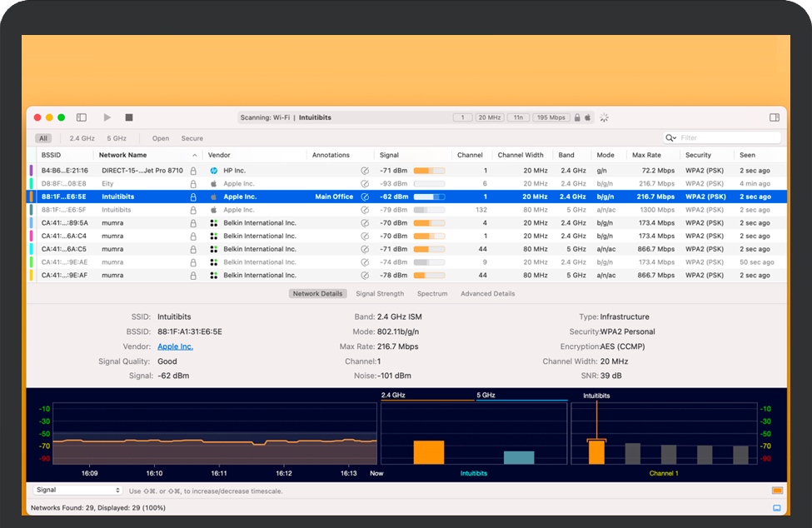This screenshot has height=528, width=812.
Task: Start scanning with the play button
Action: point(107,117)
